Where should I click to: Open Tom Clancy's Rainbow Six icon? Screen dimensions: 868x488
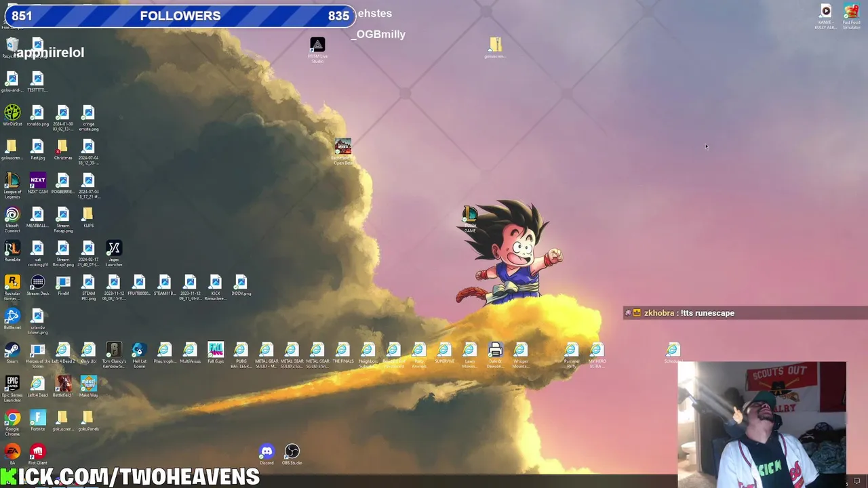(x=113, y=355)
